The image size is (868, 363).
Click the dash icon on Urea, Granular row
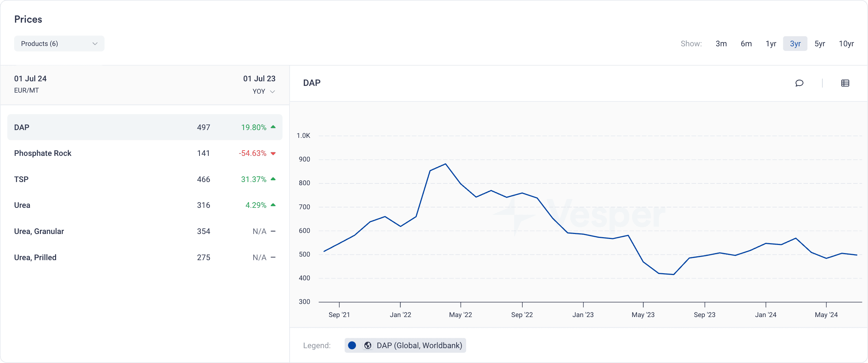[x=273, y=231]
